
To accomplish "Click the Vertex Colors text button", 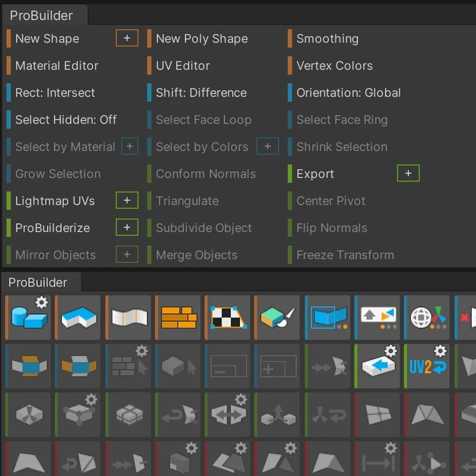I will (334, 65).
